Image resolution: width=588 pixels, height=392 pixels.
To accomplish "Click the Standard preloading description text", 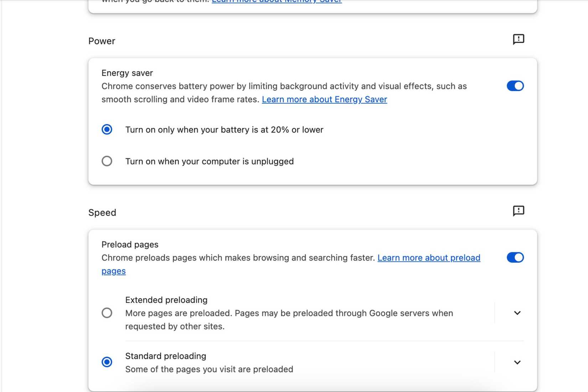I will tap(208, 369).
